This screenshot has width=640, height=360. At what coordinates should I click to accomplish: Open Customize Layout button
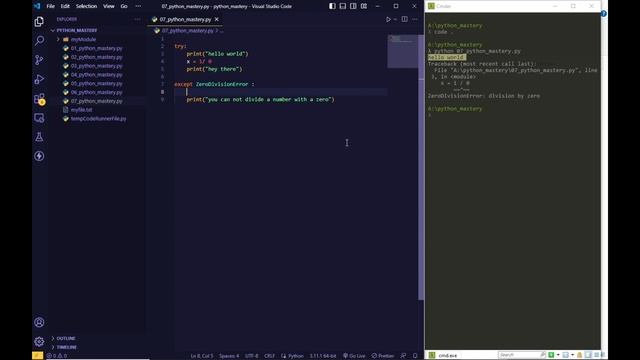[x=364, y=6]
